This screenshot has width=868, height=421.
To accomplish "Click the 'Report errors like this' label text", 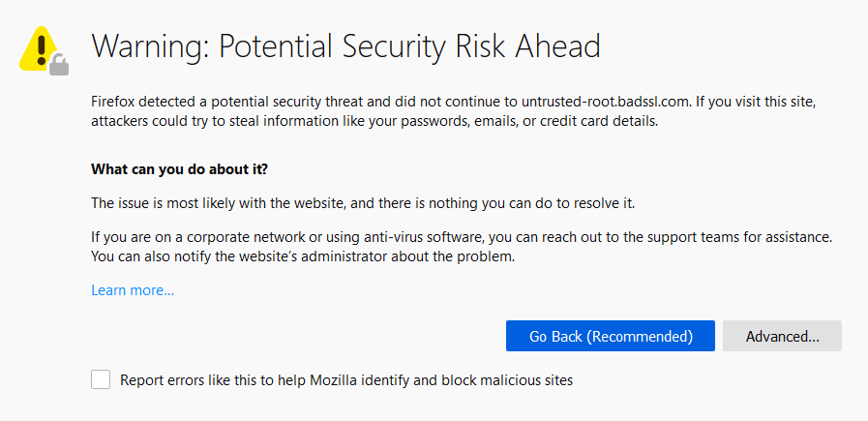I will point(346,380).
